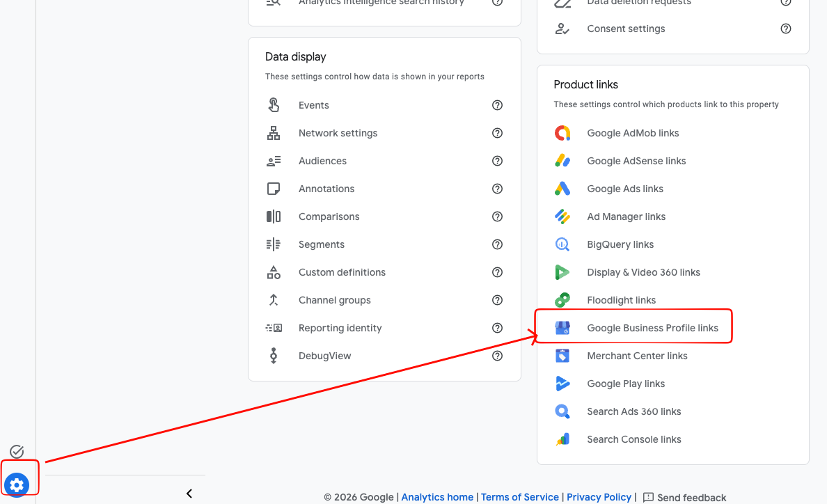The height and width of the screenshot is (504, 827).
Task: Click the Setup Assistant checkmark icon above the gear
Action: click(x=17, y=451)
